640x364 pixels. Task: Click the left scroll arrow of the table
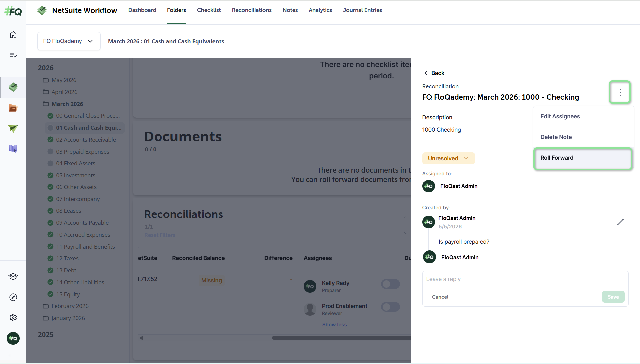(142, 338)
